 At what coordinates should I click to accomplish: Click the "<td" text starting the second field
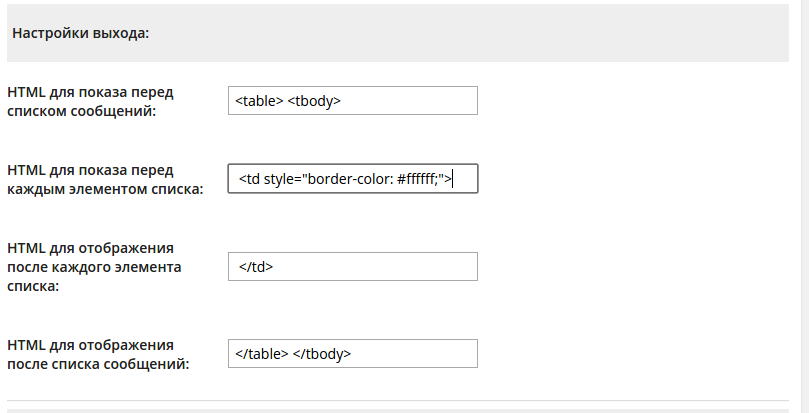pos(249,179)
